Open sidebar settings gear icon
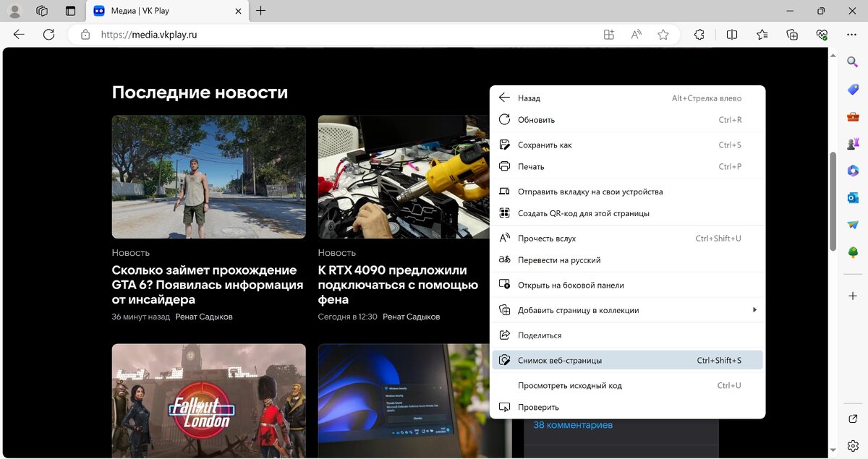This screenshot has width=868, height=459. tap(853, 445)
